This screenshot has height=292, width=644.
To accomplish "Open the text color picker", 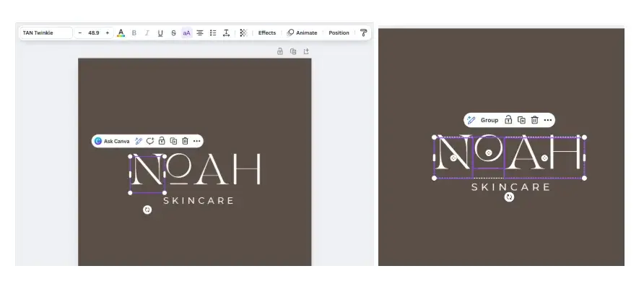I will pyautogui.click(x=121, y=33).
